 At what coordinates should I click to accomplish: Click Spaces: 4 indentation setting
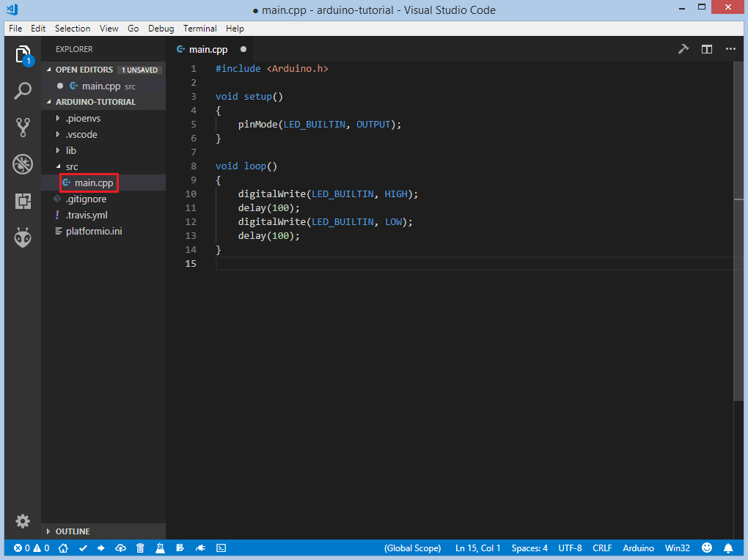point(529,548)
